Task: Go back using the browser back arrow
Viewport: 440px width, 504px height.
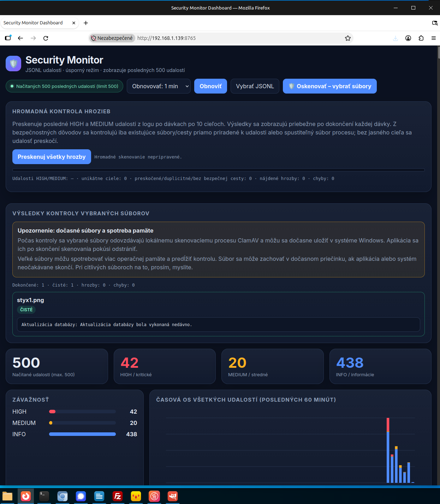Action: 20,38
